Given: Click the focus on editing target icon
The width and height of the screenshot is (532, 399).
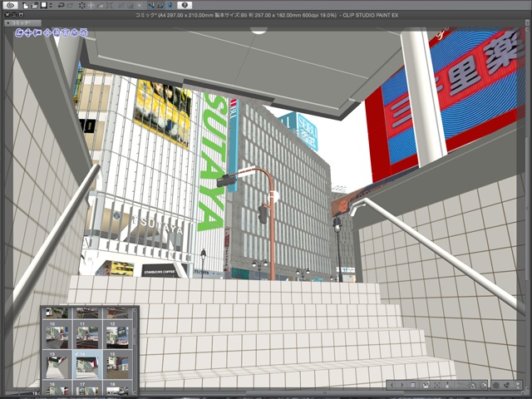Looking at the screenshot, I should [x=436, y=385].
